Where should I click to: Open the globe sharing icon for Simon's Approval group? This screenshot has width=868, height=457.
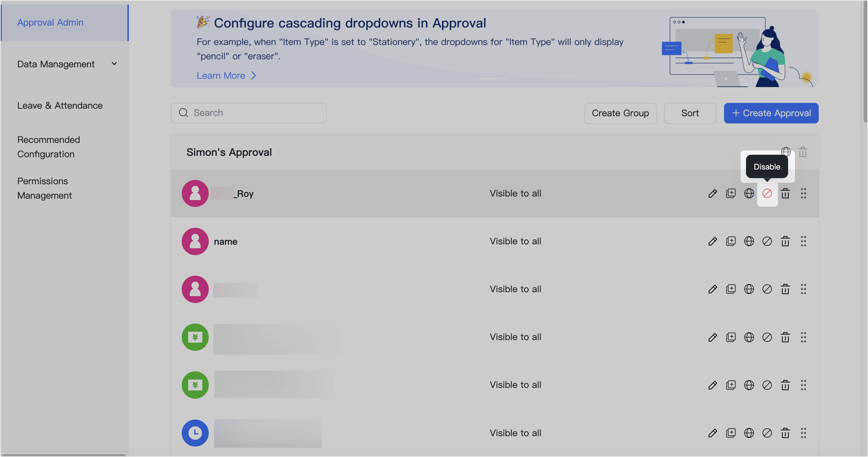click(786, 152)
